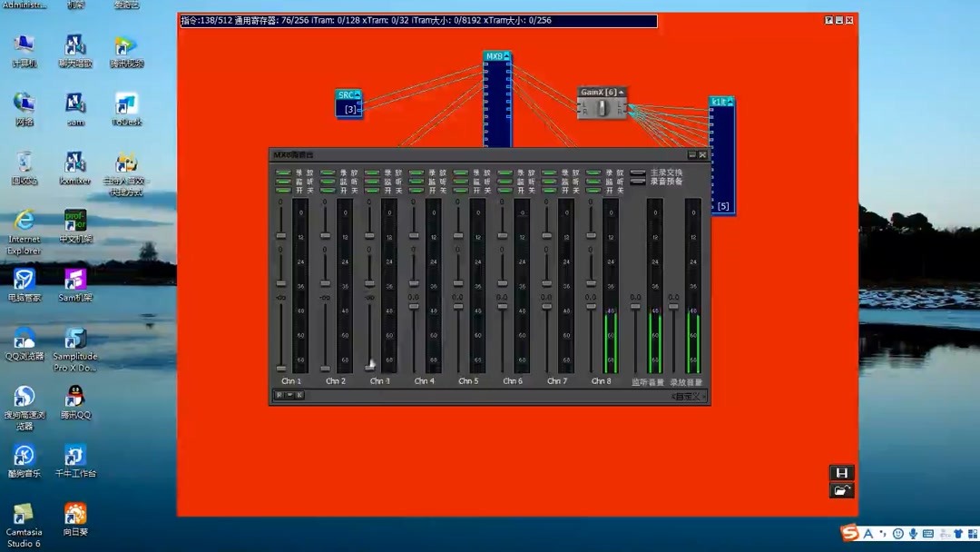Toggle 录放 record-play on Chn 1

(x=284, y=172)
